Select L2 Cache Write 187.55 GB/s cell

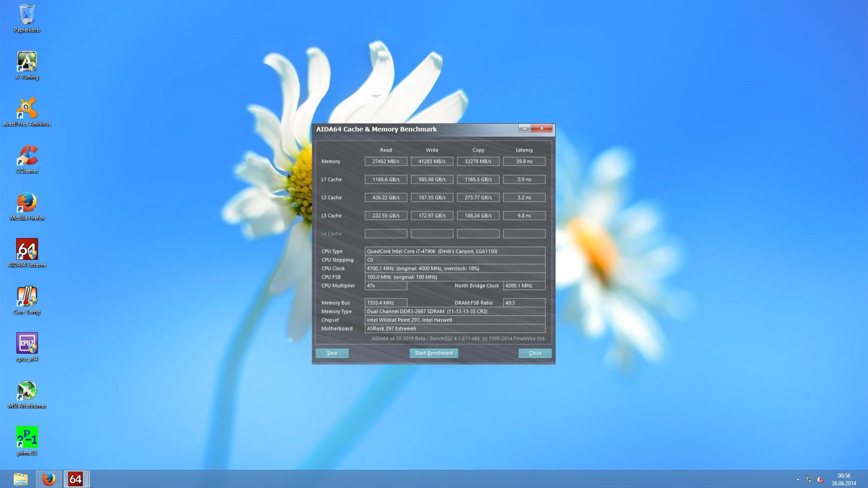432,198
